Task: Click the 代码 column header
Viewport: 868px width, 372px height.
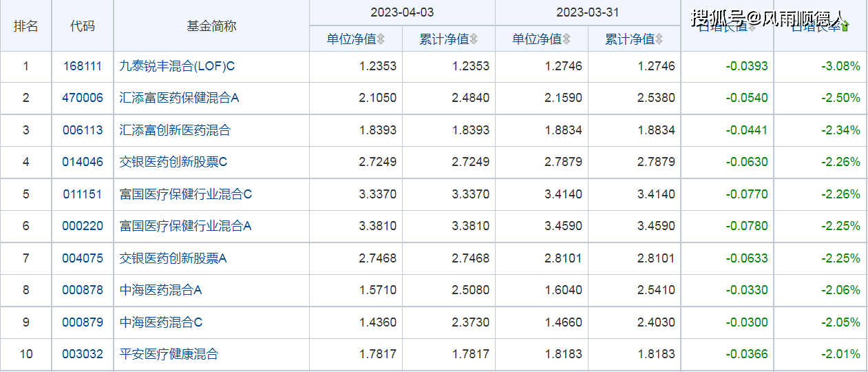Action: pyautogui.click(x=83, y=26)
